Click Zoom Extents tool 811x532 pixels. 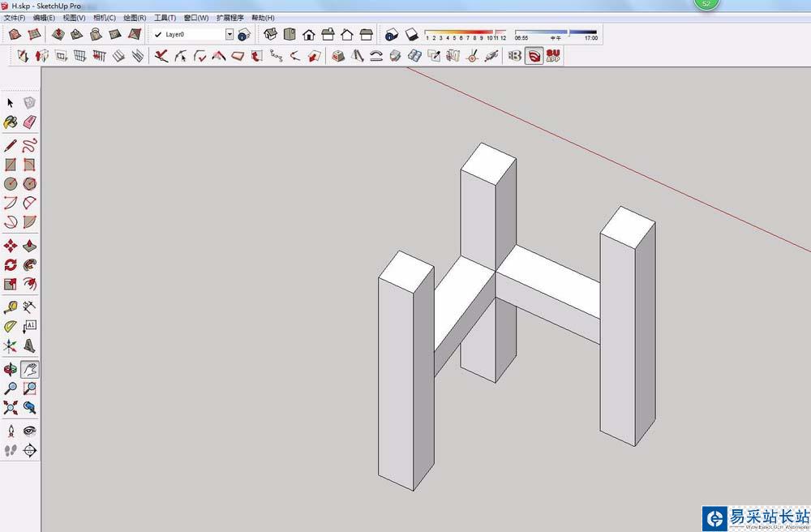pyautogui.click(x=11, y=408)
